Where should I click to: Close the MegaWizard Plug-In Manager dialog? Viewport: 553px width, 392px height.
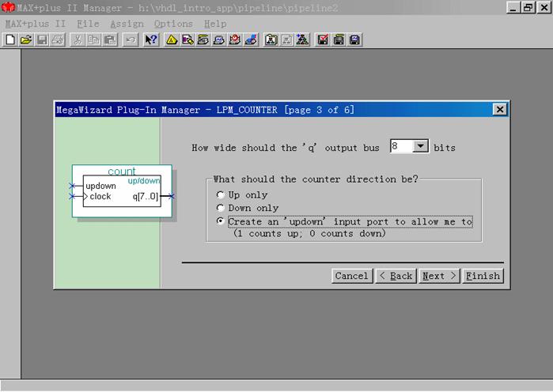point(500,110)
